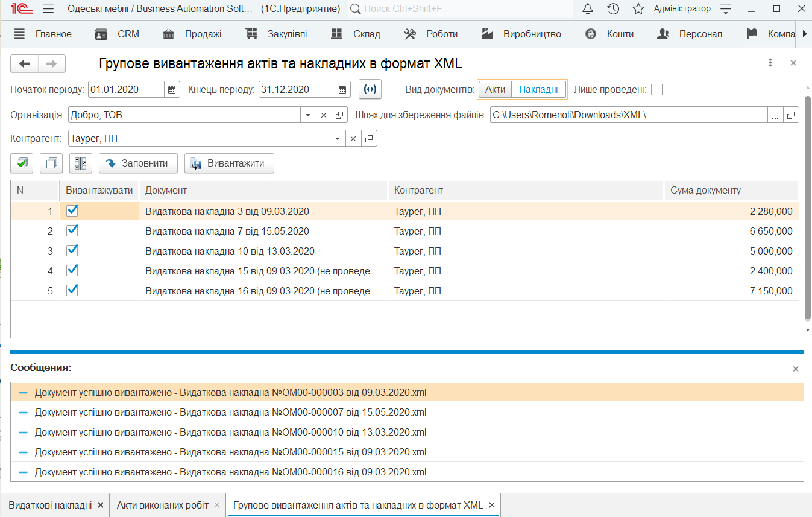Open the save path folder icon
Image resolution: width=812 pixels, height=517 pixels.
tap(791, 115)
